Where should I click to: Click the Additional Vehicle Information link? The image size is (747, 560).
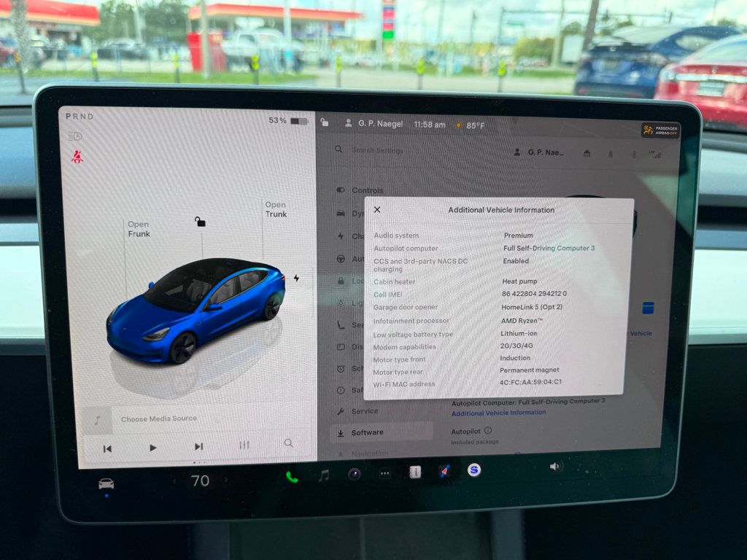498,413
